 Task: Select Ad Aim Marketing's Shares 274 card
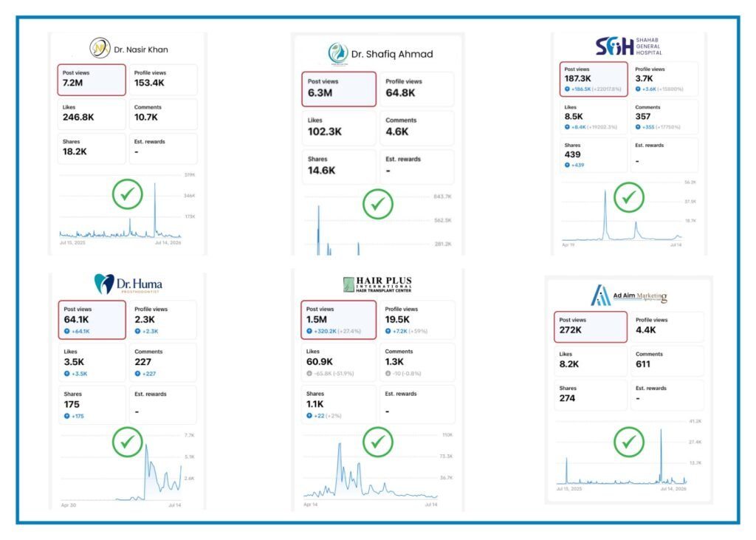tap(591, 395)
